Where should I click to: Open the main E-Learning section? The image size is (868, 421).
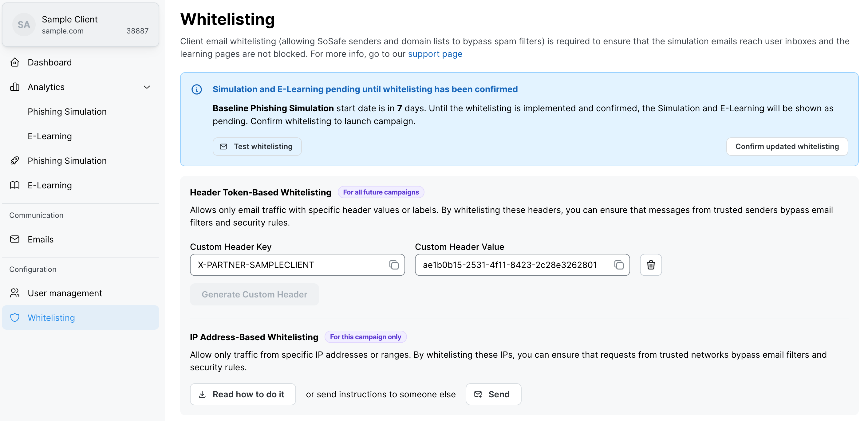[x=49, y=185]
